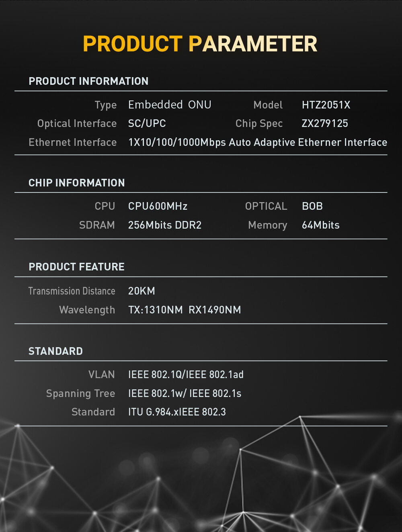This screenshot has height=532, width=402.
Task: Click the PRODUCT FEATURE section heading
Action: (x=77, y=267)
